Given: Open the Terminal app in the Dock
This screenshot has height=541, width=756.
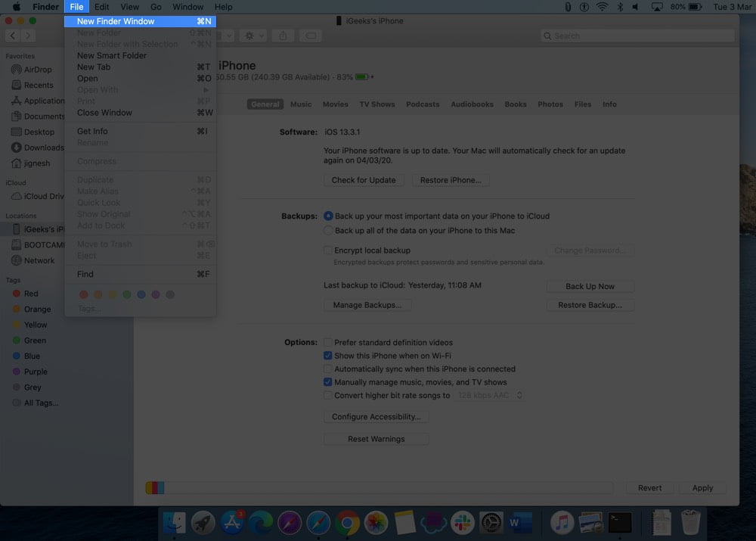Looking at the screenshot, I should pos(620,523).
